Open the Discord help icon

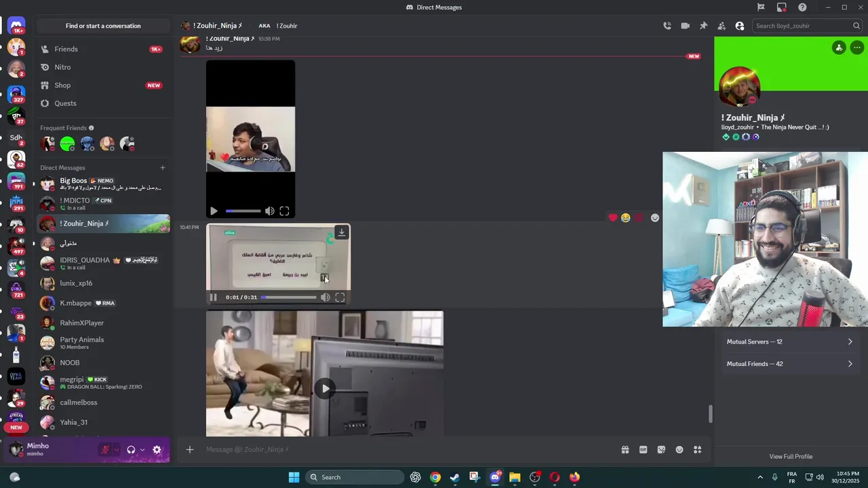pos(802,7)
